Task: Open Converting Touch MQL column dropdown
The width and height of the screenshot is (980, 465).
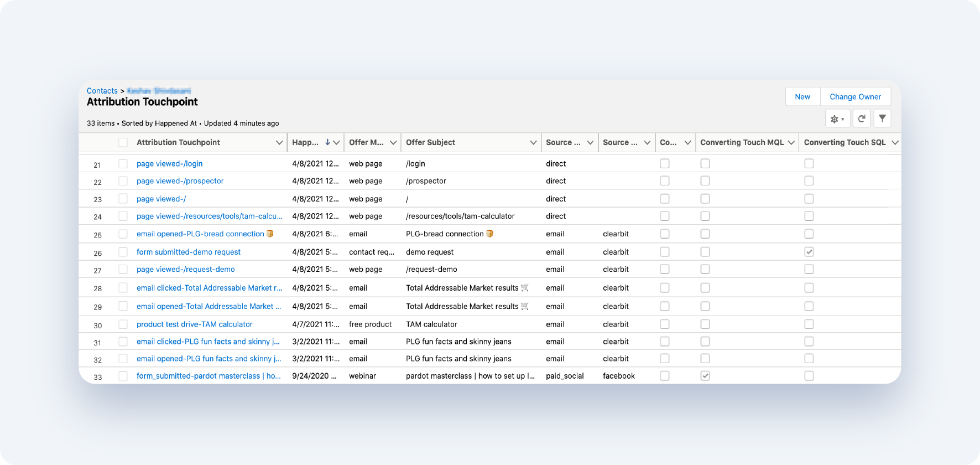Action: point(791,142)
